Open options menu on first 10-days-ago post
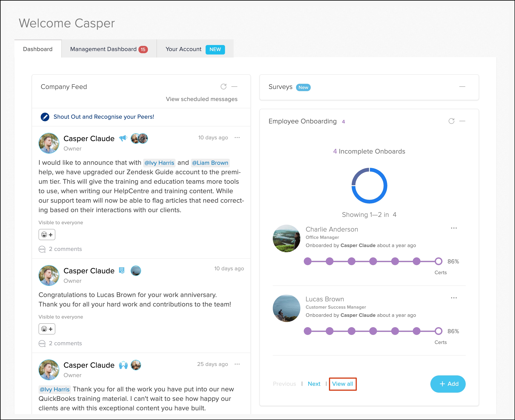Image resolution: width=515 pixels, height=420 pixels. point(237,138)
